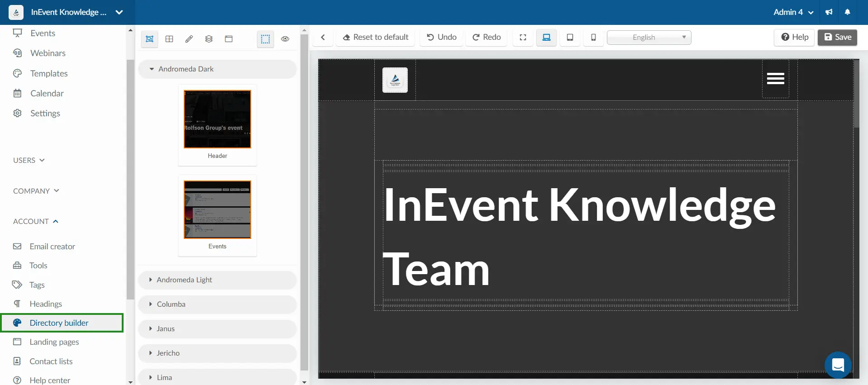Screen dimensions: 868x385
Task: Select the Events block thumbnail
Action: (217, 209)
